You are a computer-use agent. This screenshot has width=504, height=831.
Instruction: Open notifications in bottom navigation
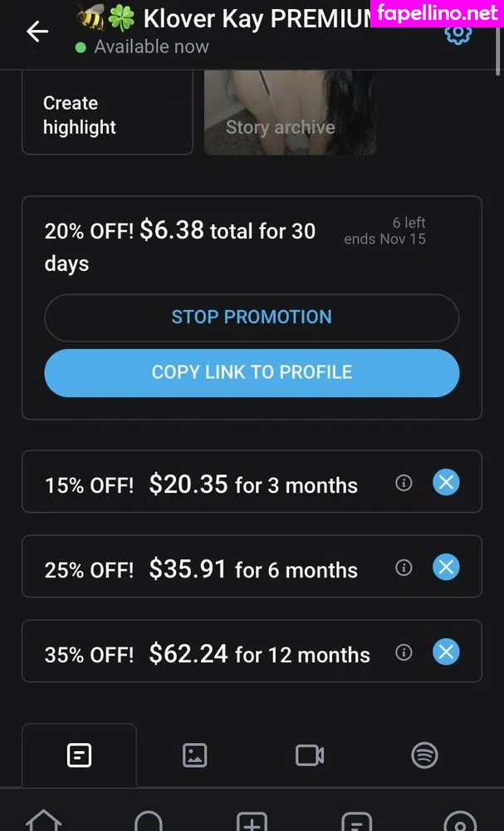tap(148, 821)
